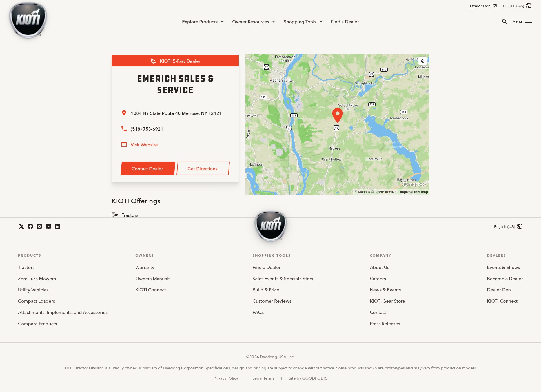
Task: Open the Instagram social icon
Action: coord(39,226)
